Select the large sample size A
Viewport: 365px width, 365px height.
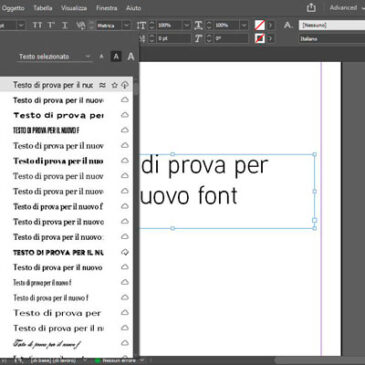[x=131, y=57]
